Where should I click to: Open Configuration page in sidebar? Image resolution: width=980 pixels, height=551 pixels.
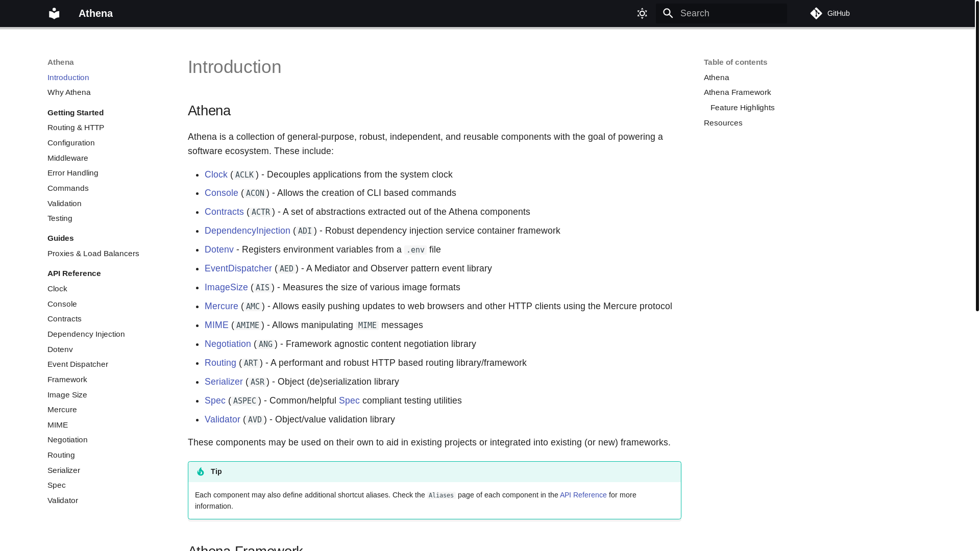click(71, 143)
